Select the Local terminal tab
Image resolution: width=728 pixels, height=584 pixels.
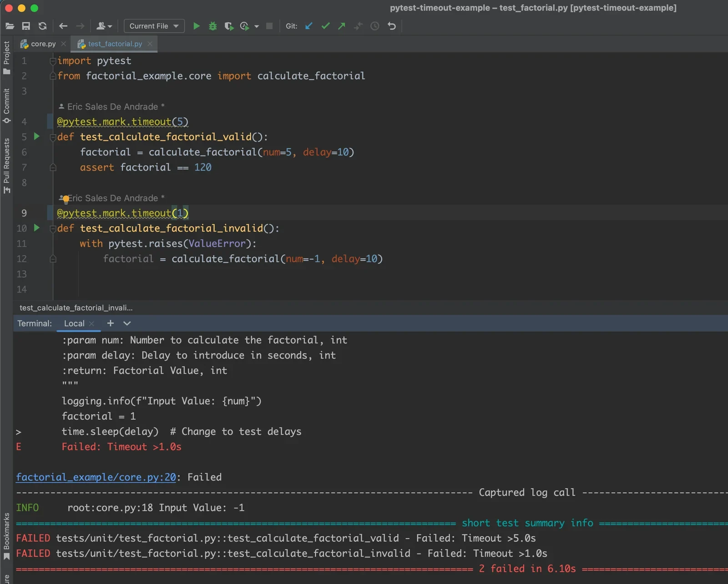point(74,323)
